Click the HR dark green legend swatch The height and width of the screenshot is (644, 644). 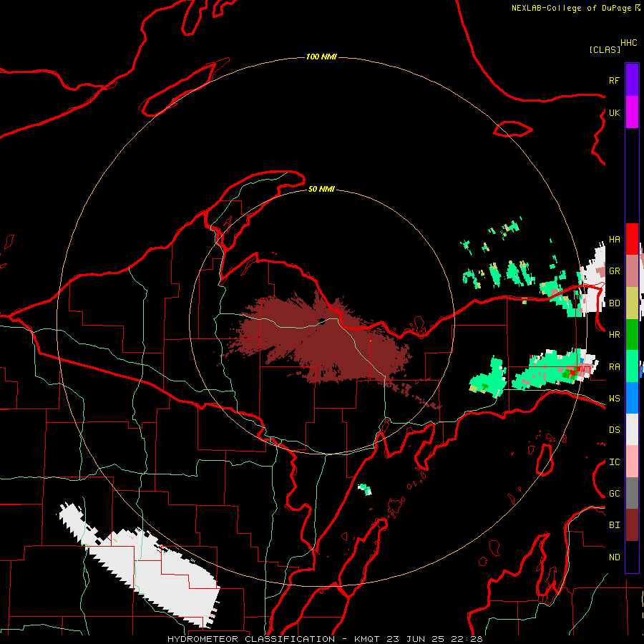(x=632, y=335)
